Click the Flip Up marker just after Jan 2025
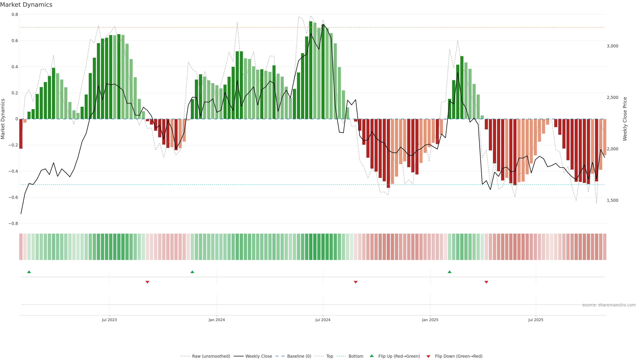Viewport: 644px width, 362px height. [449, 272]
